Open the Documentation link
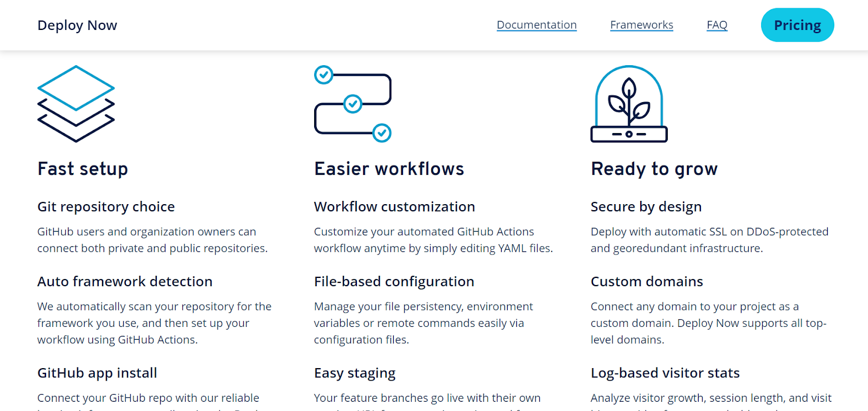 coord(537,25)
